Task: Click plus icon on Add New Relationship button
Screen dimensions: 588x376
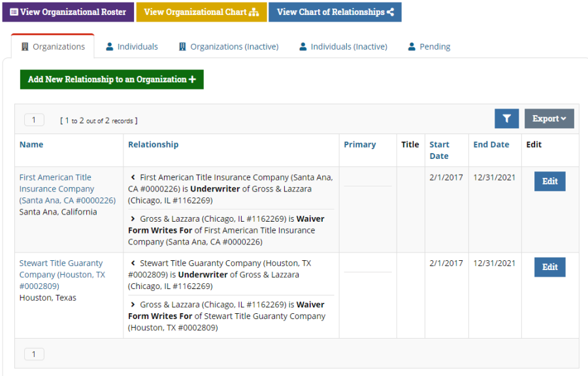Action: pos(192,79)
